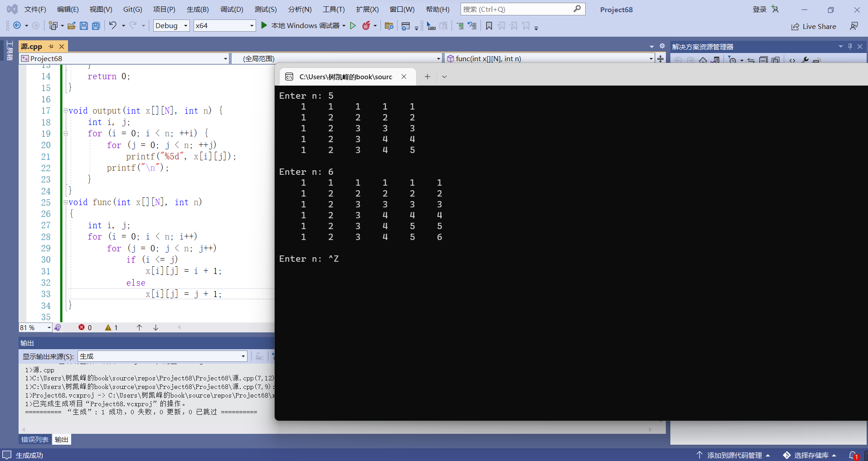This screenshot has width=868, height=461.
Task: Go to previous issue with up arrow
Action: coord(139,327)
